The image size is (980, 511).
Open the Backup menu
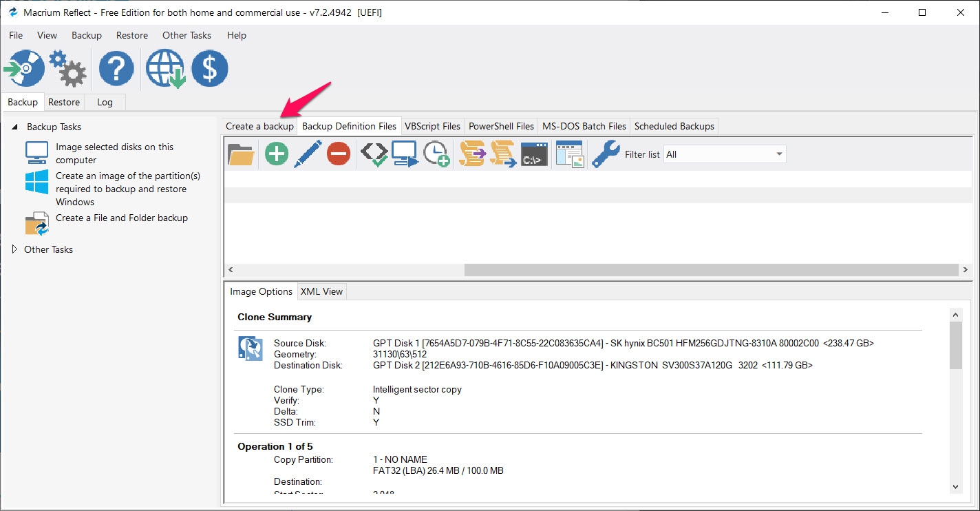[87, 35]
